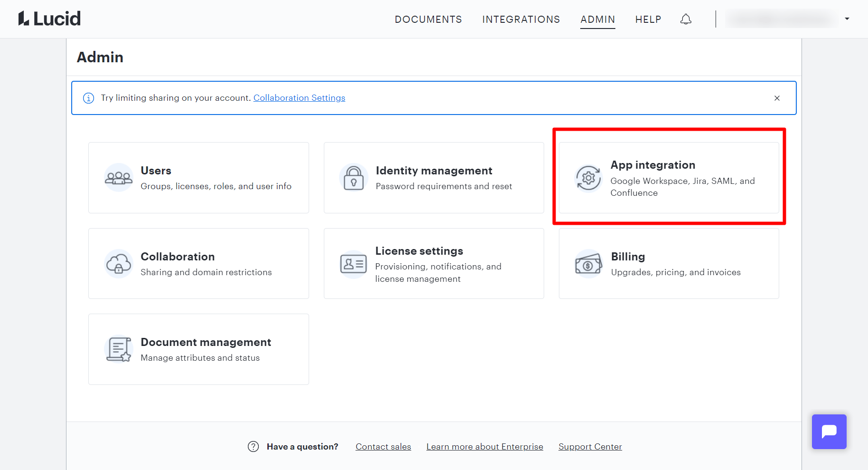Click the Identity management padlock icon

(x=354, y=178)
